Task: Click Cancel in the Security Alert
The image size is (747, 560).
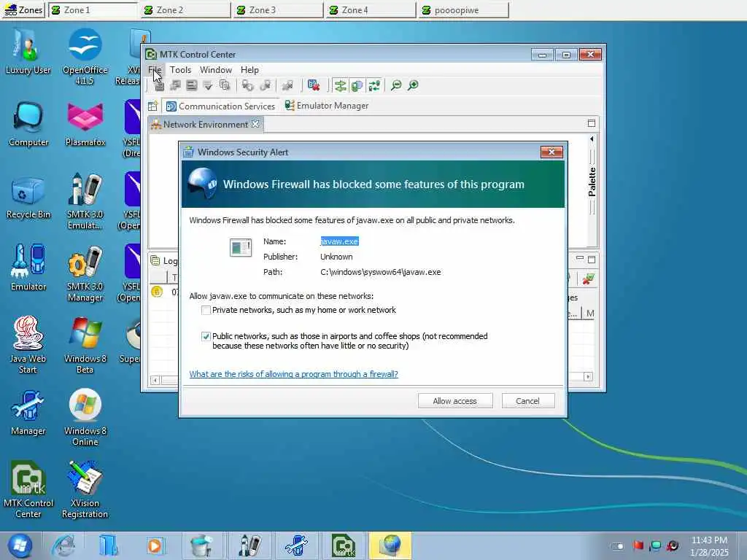Action: click(x=528, y=401)
